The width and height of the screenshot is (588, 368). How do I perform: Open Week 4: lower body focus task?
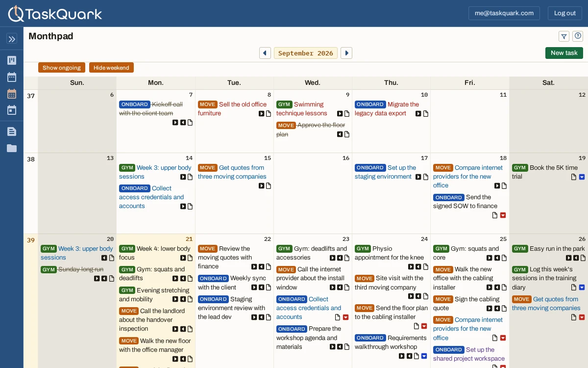[155, 253]
